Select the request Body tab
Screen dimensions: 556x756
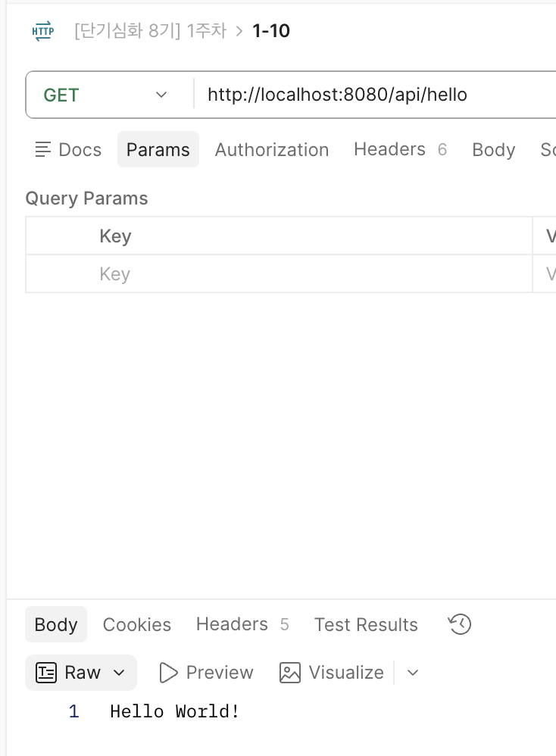pos(493,149)
